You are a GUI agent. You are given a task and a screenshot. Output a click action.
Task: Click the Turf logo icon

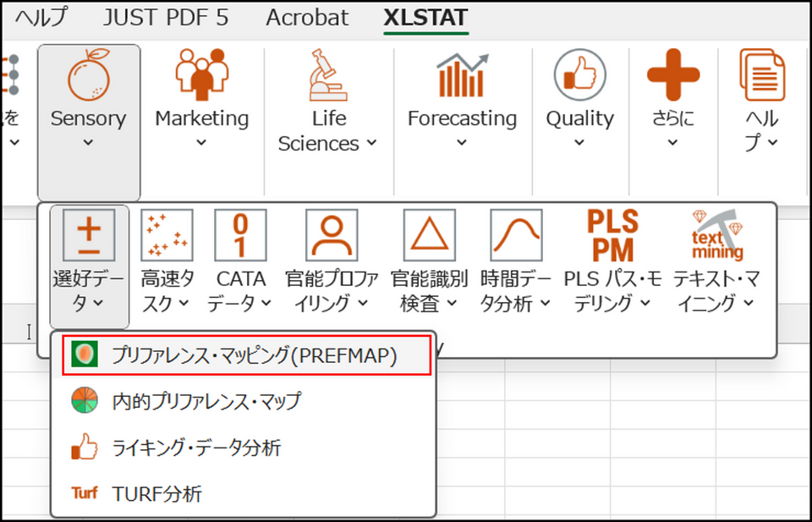(x=85, y=492)
